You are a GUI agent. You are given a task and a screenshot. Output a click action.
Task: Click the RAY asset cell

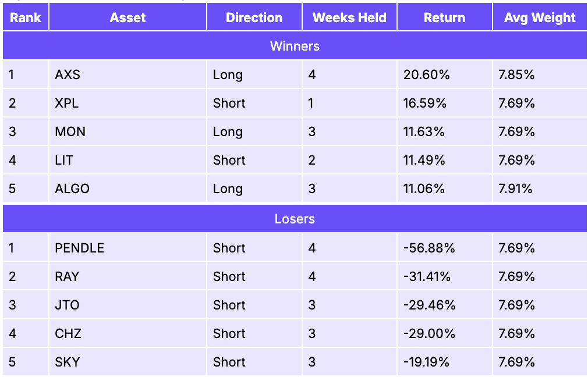point(127,276)
